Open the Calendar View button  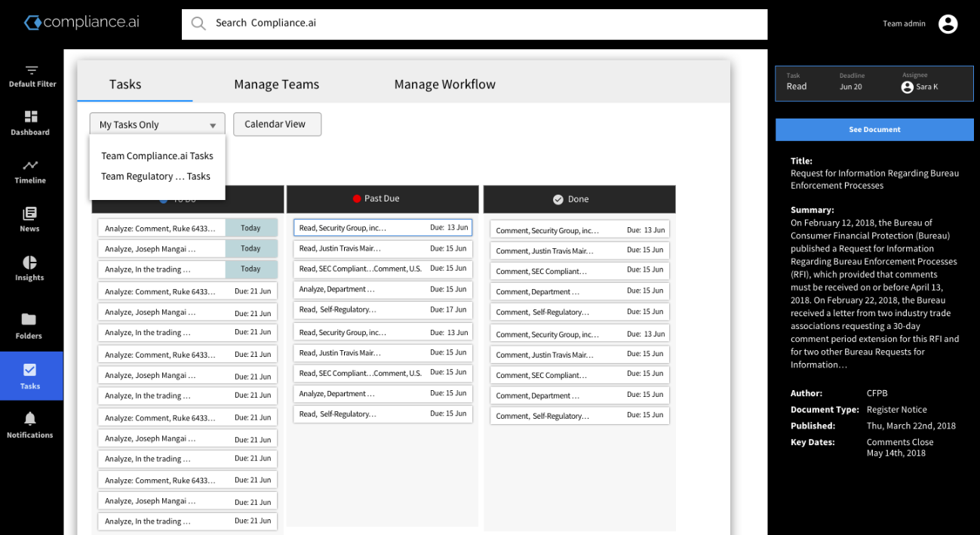[x=277, y=125]
